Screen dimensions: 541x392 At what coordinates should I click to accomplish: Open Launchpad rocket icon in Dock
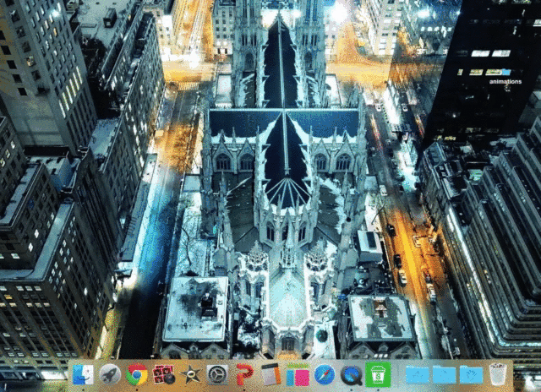pyautogui.click(x=110, y=375)
